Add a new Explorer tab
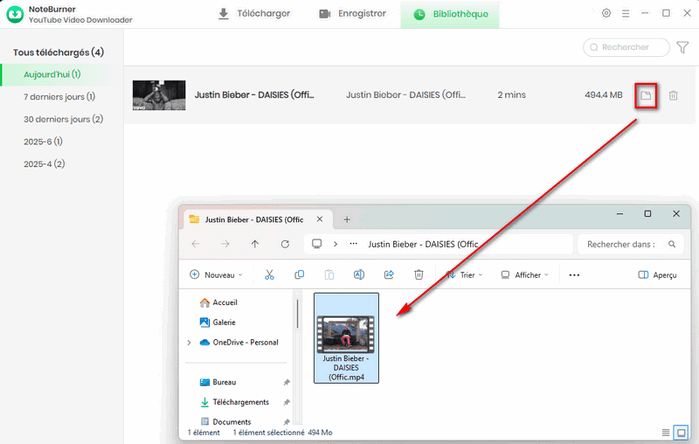Screen dimensions: 699x444 tap(347, 219)
